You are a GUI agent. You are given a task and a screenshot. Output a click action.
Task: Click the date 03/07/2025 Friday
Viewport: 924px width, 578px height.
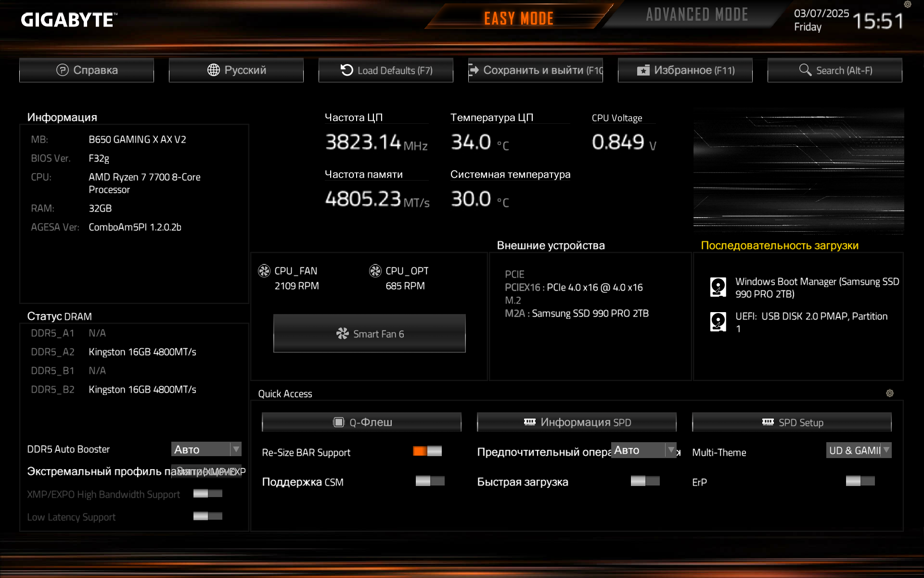(x=821, y=20)
